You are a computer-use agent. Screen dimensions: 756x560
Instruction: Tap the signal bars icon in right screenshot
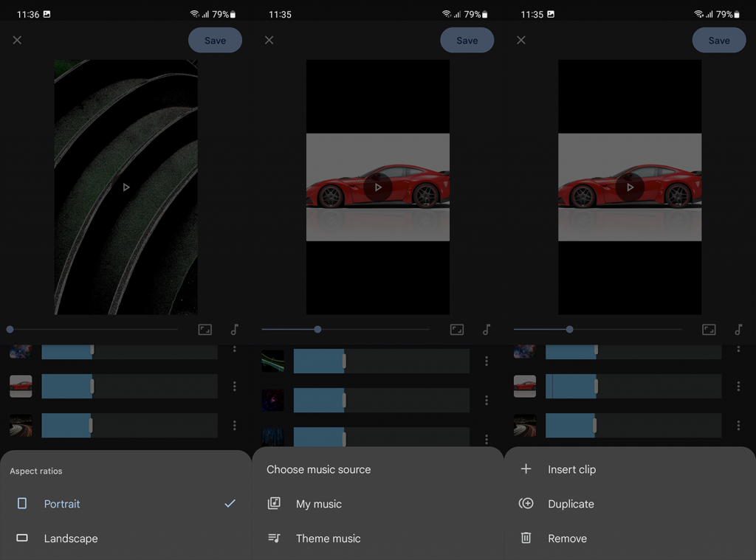pos(709,15)
